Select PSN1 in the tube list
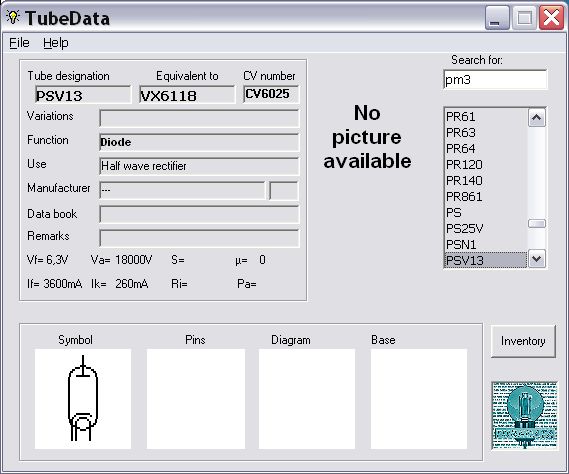This screenshot has height=474, width=569. (486, 245)
